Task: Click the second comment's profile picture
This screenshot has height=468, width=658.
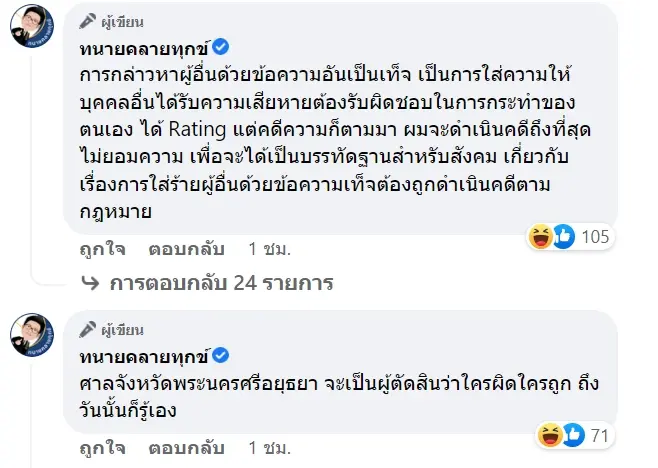Action: tap(33, 338)
